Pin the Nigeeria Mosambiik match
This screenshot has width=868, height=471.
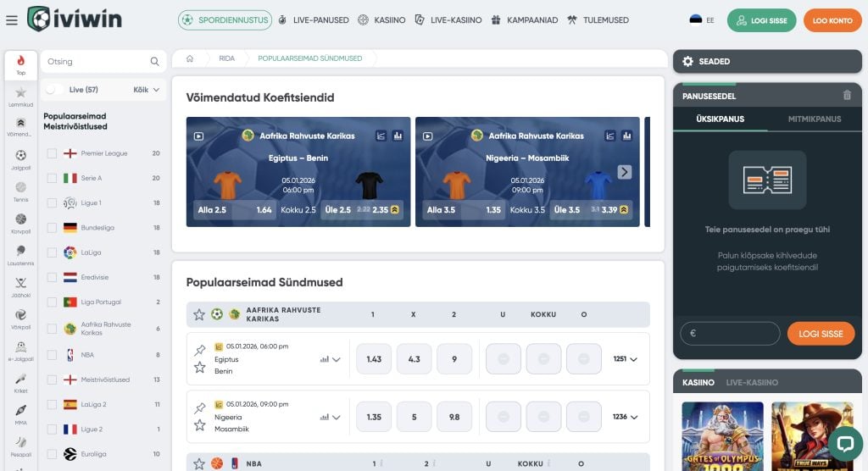pyautogui.click(x=200, y=407)
